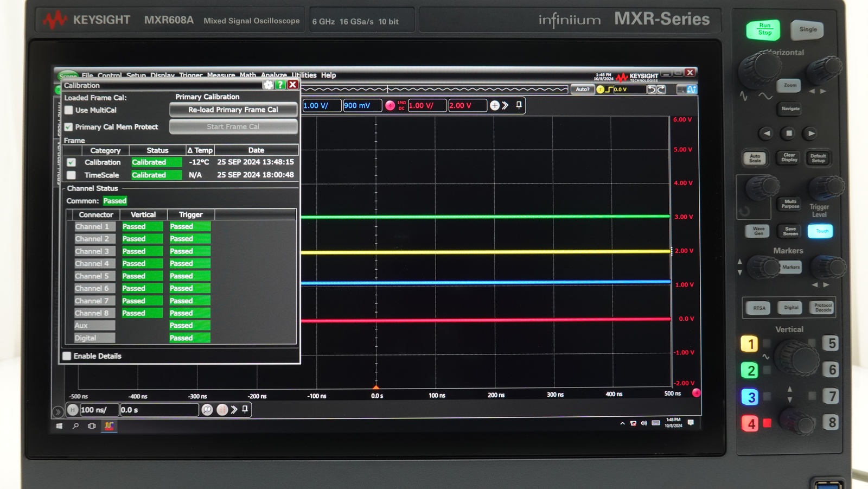This screenshot has height=489, width=868.
Task: Click the trigger source T icon
Action: click(600, 90)
